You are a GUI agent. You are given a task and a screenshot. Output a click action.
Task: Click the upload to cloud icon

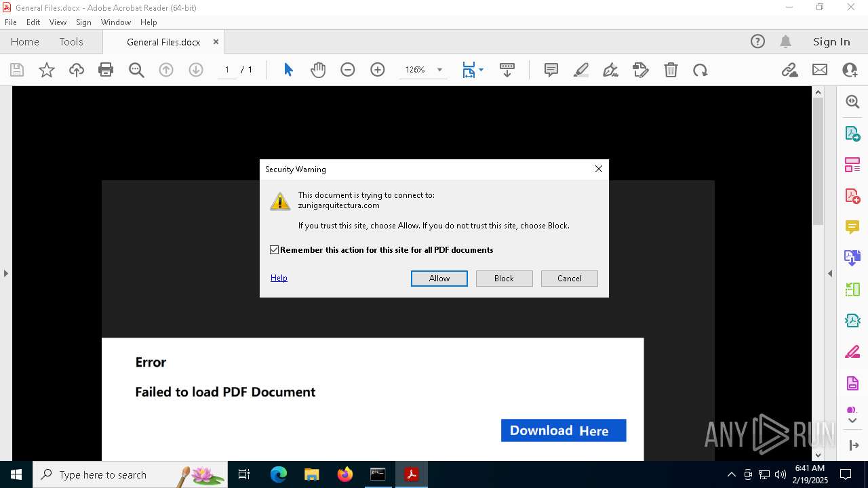point(77,70)
